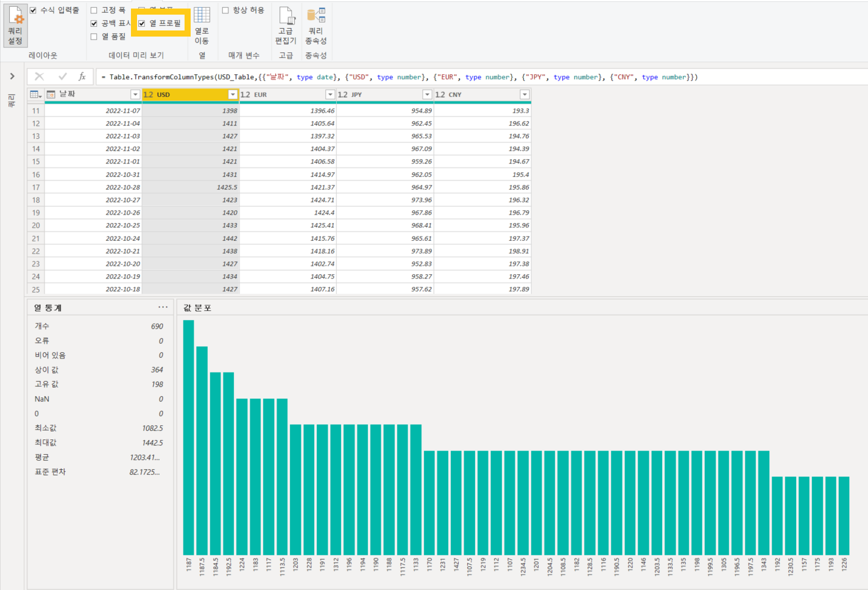
Task: Click the tallest distribution bar labeled 1187
Action: tap(188, 437)
